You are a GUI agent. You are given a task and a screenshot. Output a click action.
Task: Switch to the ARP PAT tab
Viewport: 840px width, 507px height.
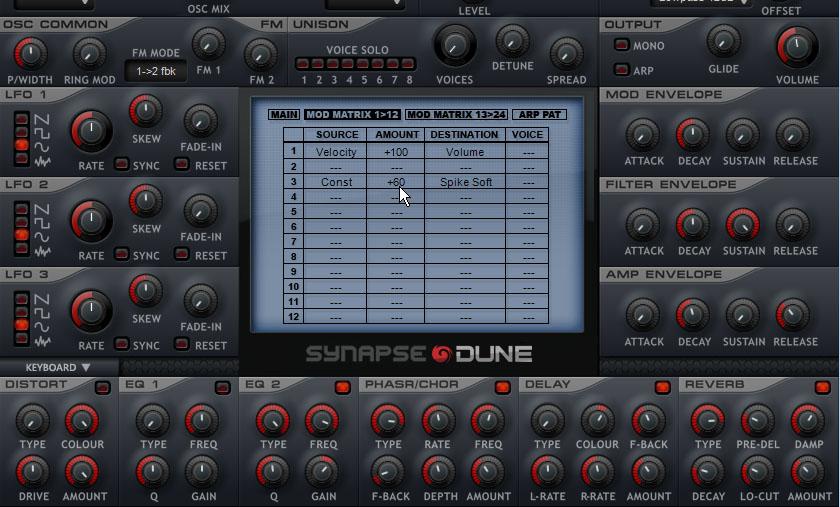coord(539,115)
